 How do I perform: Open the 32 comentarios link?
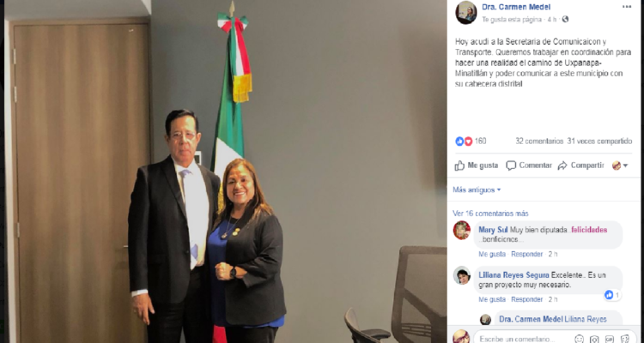point(539,141)
